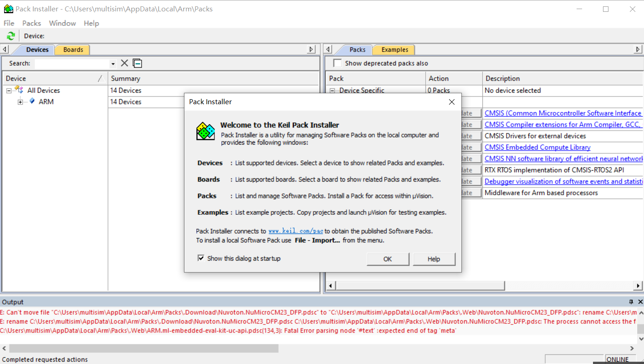Screen dimensions: 644x364
Task: Click the Summary column header
Action: (213, 78)
